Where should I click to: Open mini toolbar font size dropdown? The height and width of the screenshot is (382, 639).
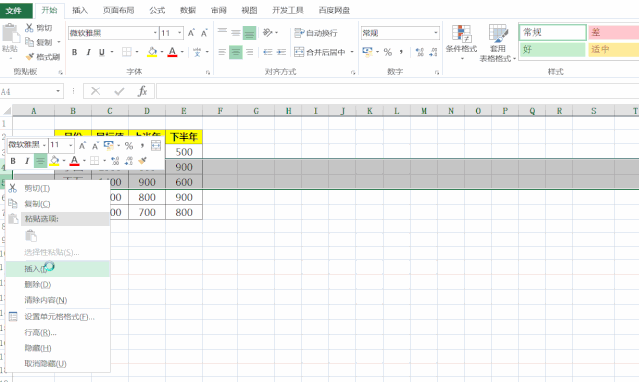click(x=71, y=145)
